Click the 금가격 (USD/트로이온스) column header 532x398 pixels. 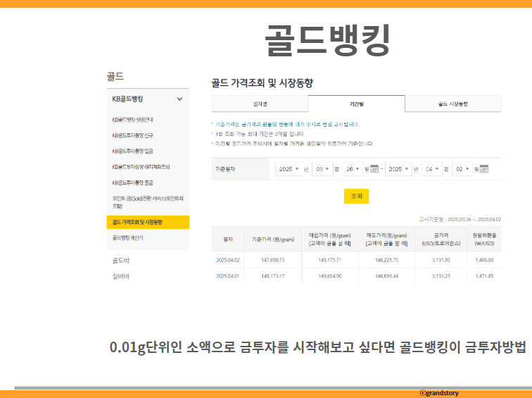pyautogui.click(x=441, y=239)
